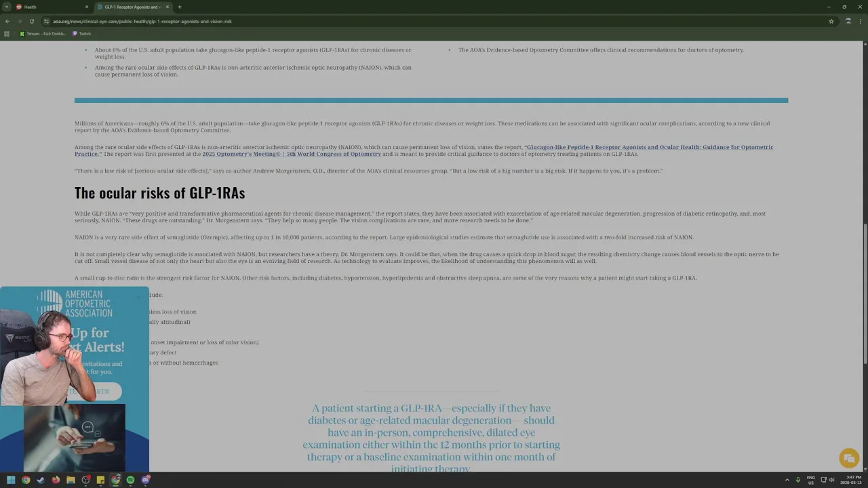868x488 pixels.
Task: Close the GLP-1 Receptor Agonists tab
Action: pos(167,7)
